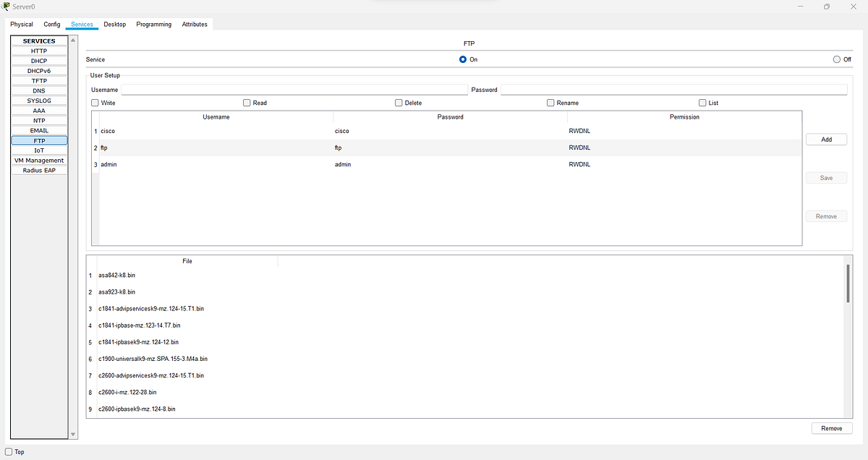Image resolution: width=868 pixels, height=460 pixels.
Task: Open the HTTP service settings
Action: point(38,51)
